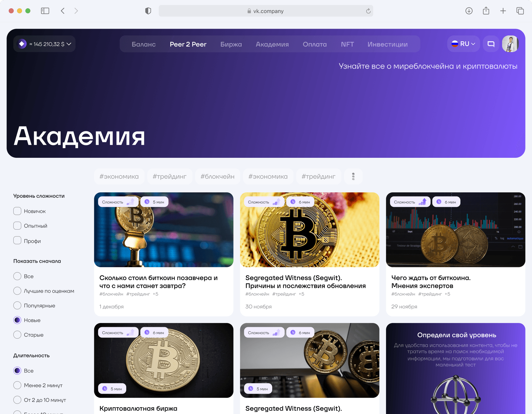Image resolution: width=532 pixels, height=414 pixels.
Task: Expand the RU language dropdown
Action: 463,44
